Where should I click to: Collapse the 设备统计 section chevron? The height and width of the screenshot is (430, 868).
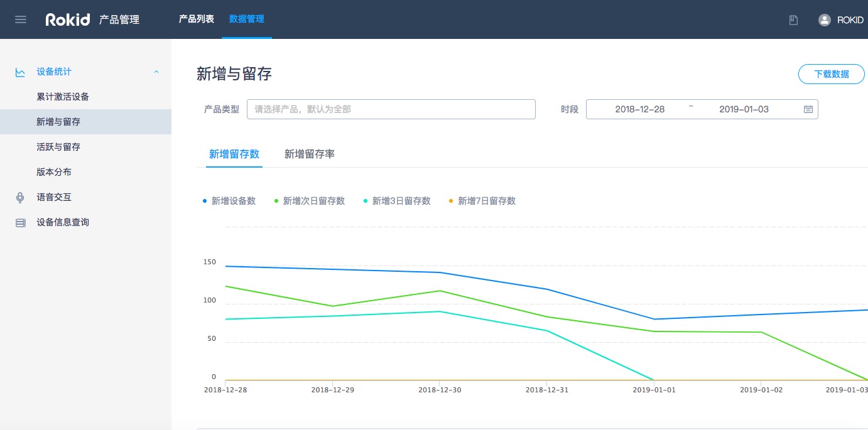156,72
